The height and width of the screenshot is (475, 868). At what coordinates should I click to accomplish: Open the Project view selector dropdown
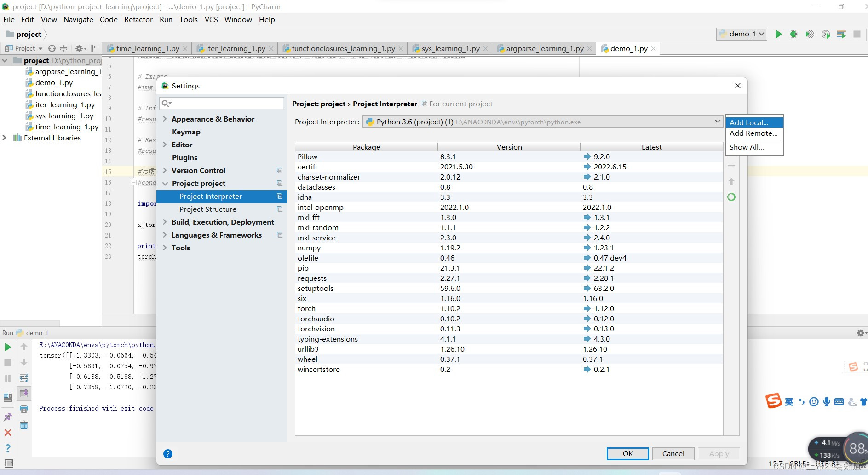[24, 48]
